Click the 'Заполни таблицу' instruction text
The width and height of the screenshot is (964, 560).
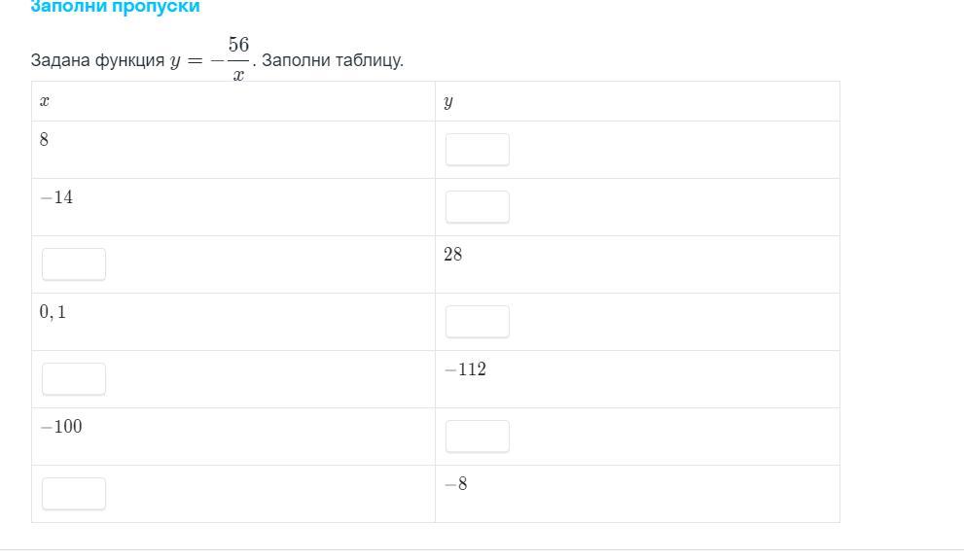[333, 60]
